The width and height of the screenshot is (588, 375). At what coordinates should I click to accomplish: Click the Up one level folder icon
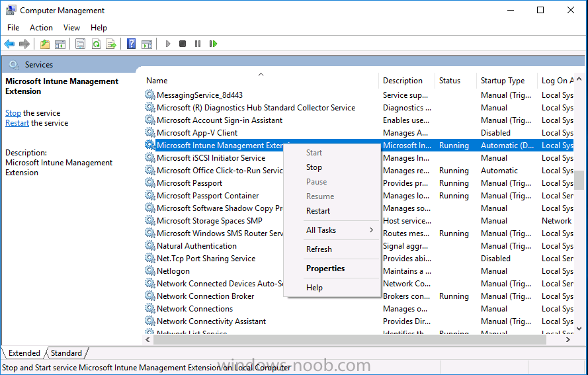[45, 44]
